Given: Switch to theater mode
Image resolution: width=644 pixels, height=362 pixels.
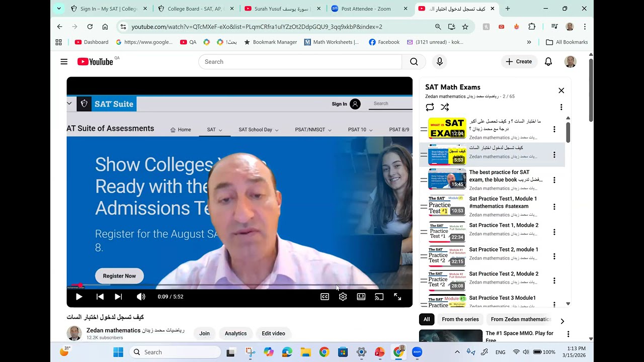Looking at the screenshot, I should coord(361,297).
